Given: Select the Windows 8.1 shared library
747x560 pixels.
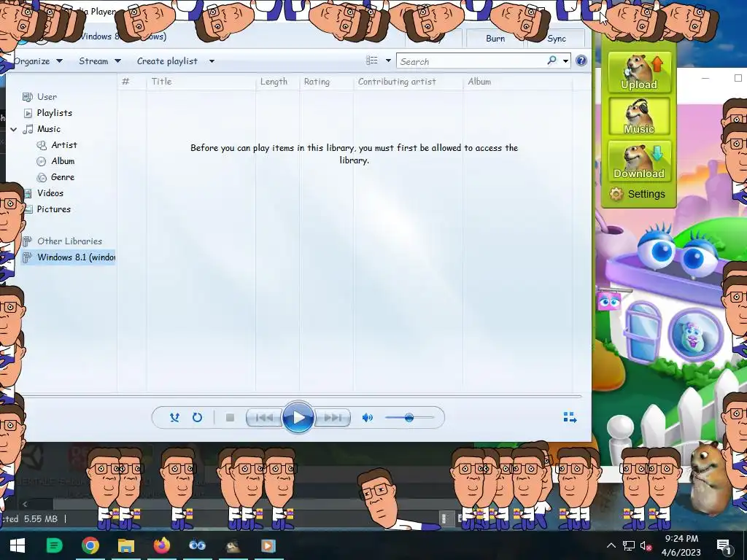Looking at the screenshot, I should tap(69, 257).
